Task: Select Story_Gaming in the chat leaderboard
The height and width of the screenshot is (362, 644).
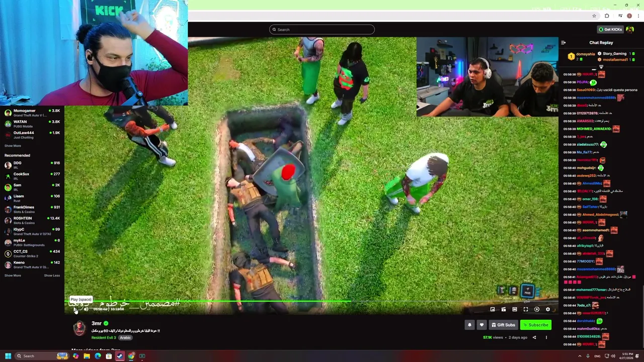Action: 614,54
